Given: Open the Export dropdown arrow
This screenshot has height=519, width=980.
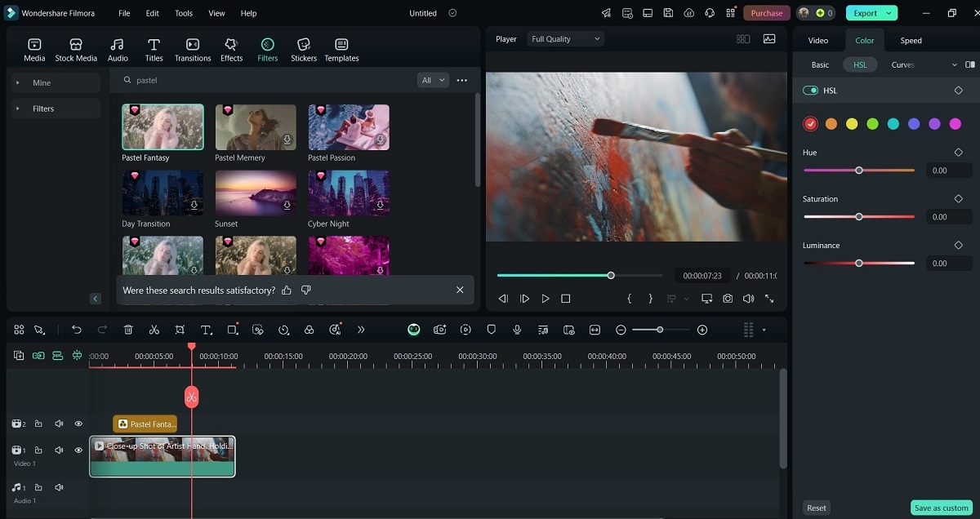Looking at the screenshot, I should pos(888,13).
